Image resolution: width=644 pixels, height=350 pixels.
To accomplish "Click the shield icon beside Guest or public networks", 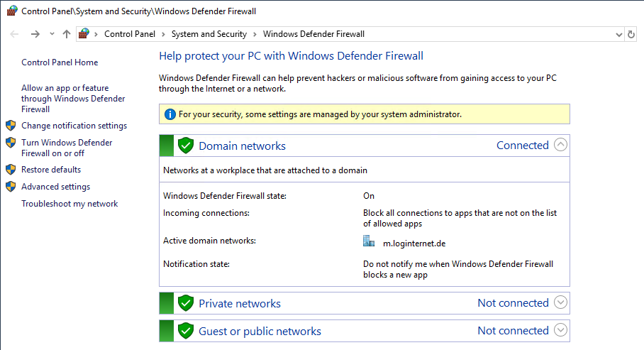I will (x=186, y=331).
